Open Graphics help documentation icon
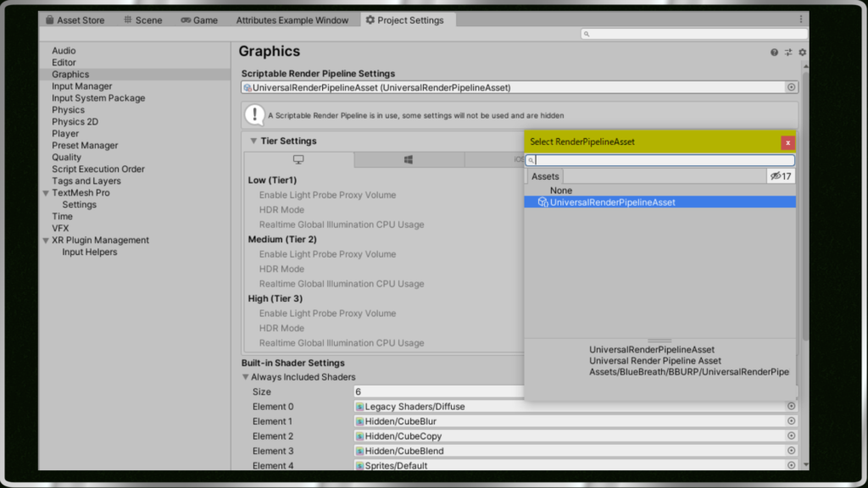The height and width of the screenshot is (488, 868). pos(774,53)
